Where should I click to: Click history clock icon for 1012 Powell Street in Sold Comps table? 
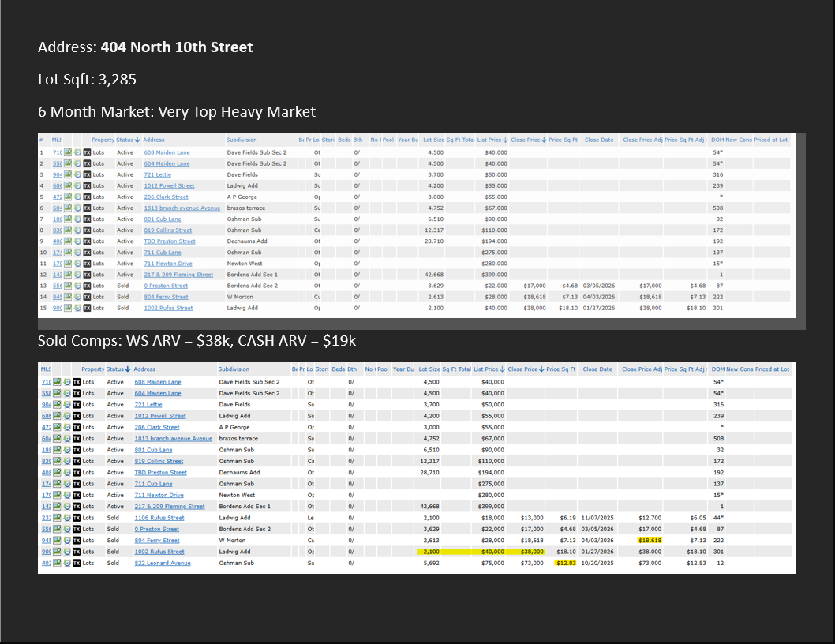pos(67,416)
